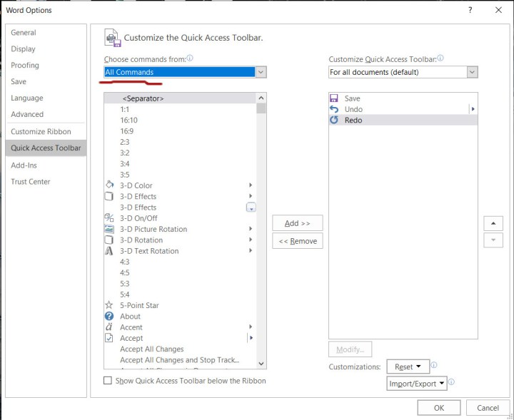Open the Trust Center section
The width and height of the screenshot is (514, 420).
pyautogui.click(x=31, y=182)
